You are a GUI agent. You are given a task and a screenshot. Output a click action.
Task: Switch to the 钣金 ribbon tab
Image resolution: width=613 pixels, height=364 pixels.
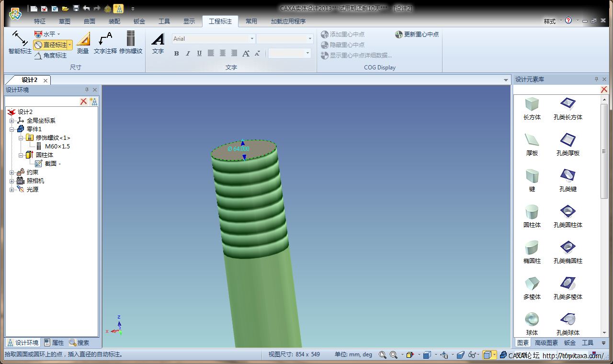[x=139, y=22]
